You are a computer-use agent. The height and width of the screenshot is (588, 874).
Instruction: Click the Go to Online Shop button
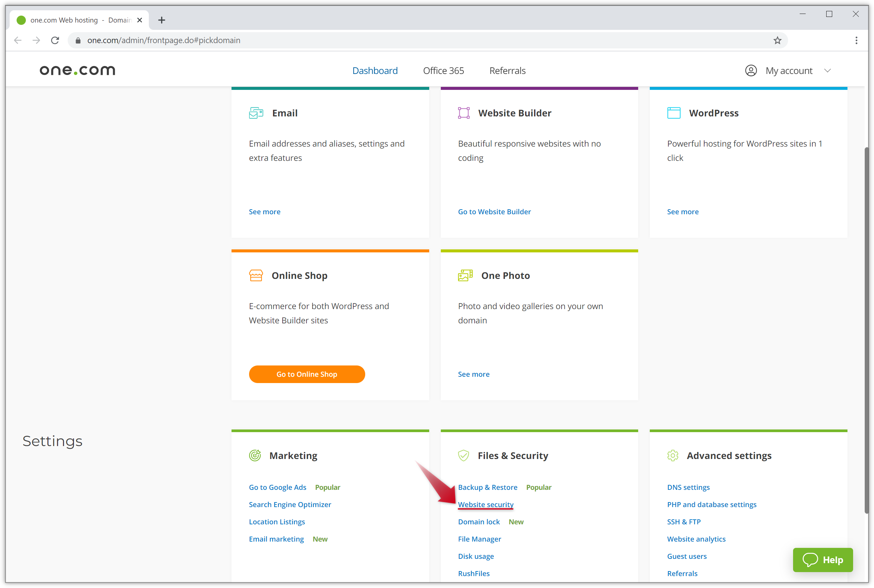[307, 374]
